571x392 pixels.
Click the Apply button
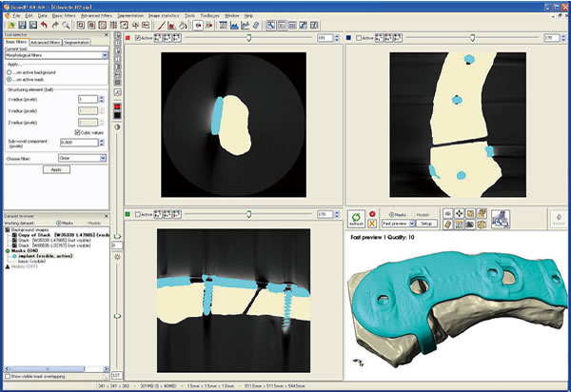[x=56, y=169]
